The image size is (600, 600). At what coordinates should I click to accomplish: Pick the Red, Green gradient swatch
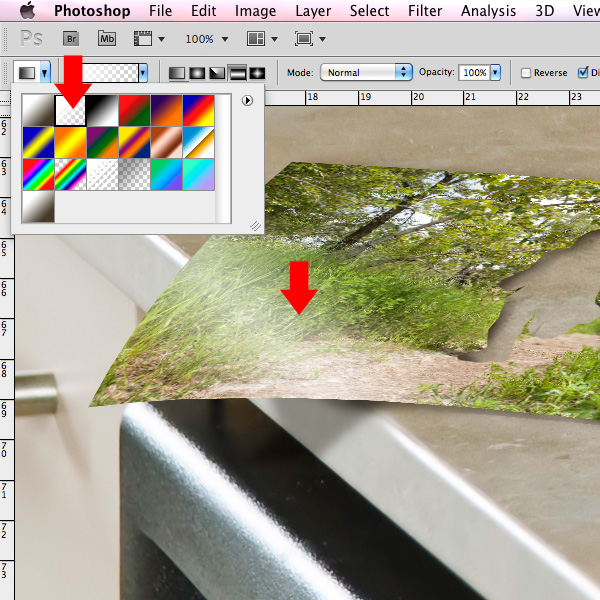point(134,110)
